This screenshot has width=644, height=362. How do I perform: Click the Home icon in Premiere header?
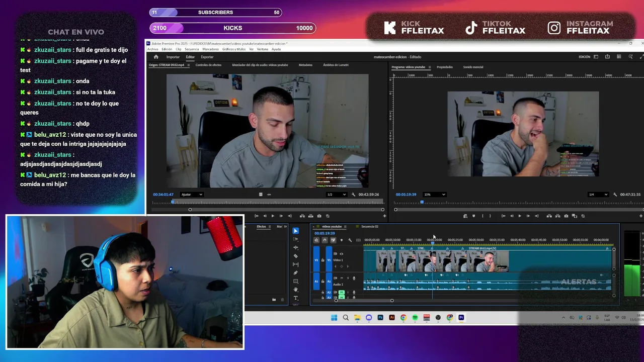coord(156,57)
